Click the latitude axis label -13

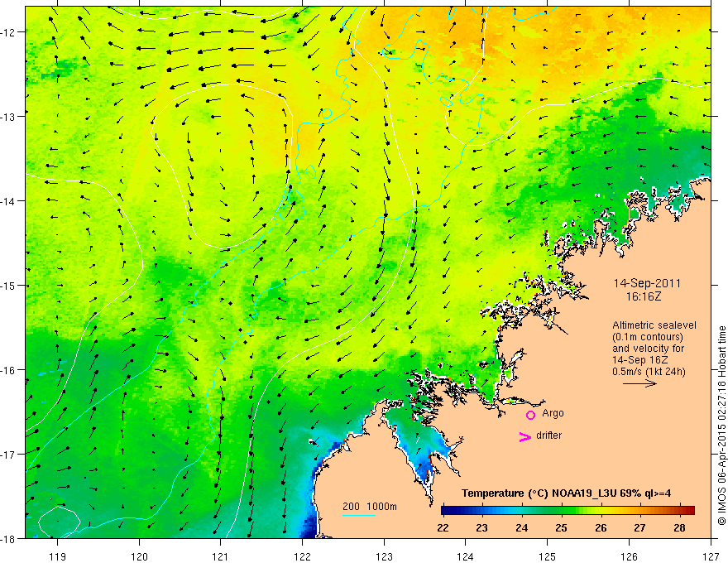point(8,117)
